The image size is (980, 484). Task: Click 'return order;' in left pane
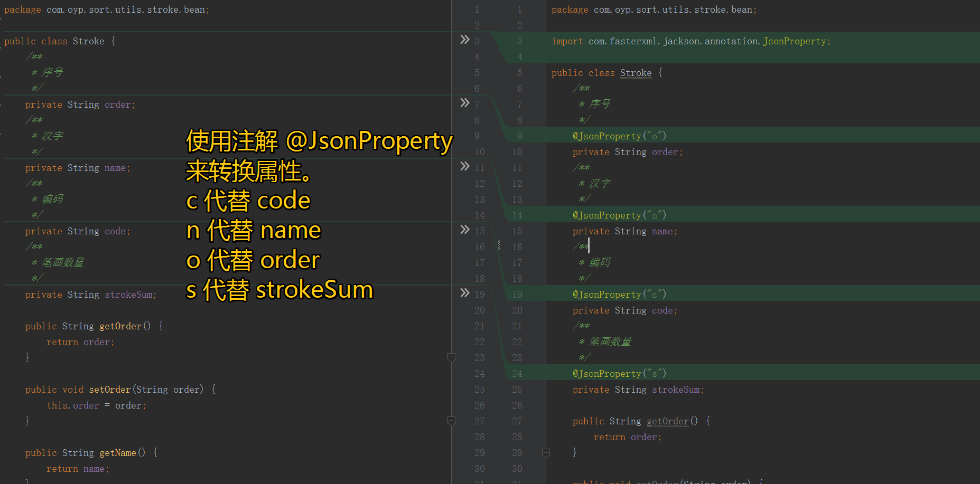pyautogui.click(x=80, y=342)
